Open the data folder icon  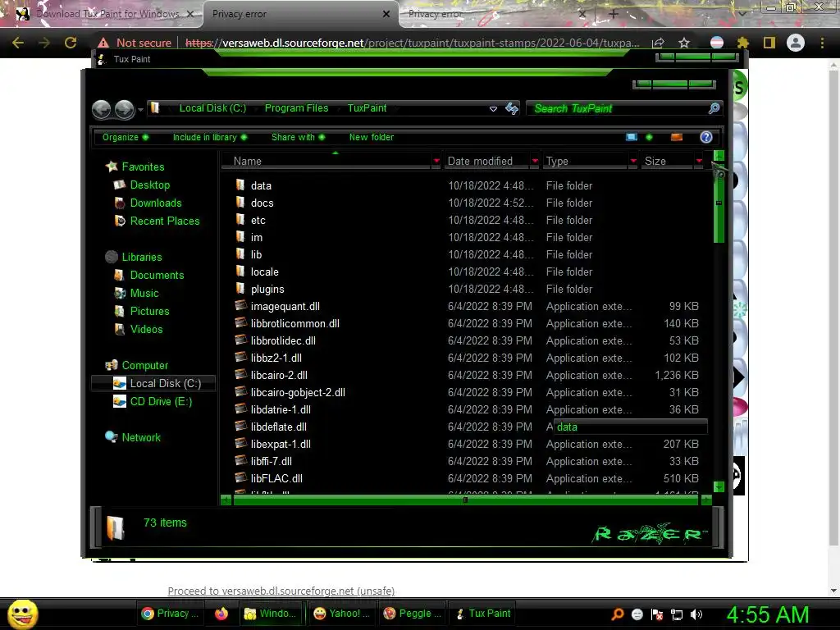tap(240, 185)
